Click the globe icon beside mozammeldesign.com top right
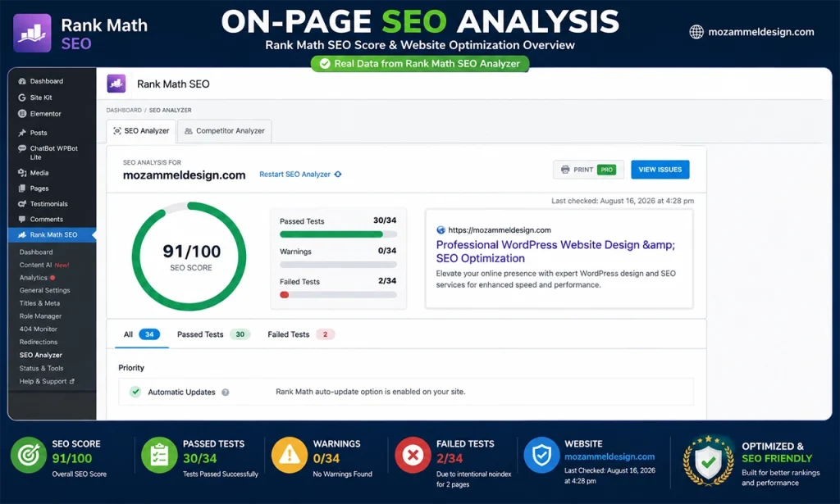840x504 pixels. click(x=696, y=32)
